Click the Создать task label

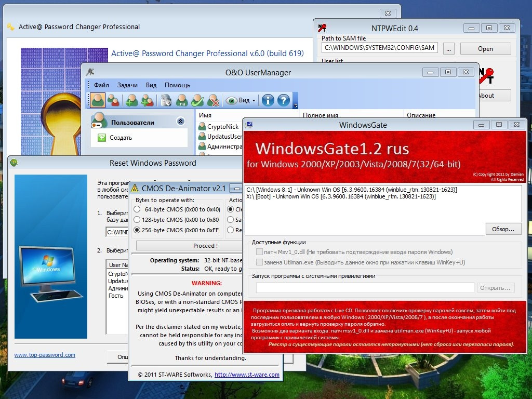121,137
